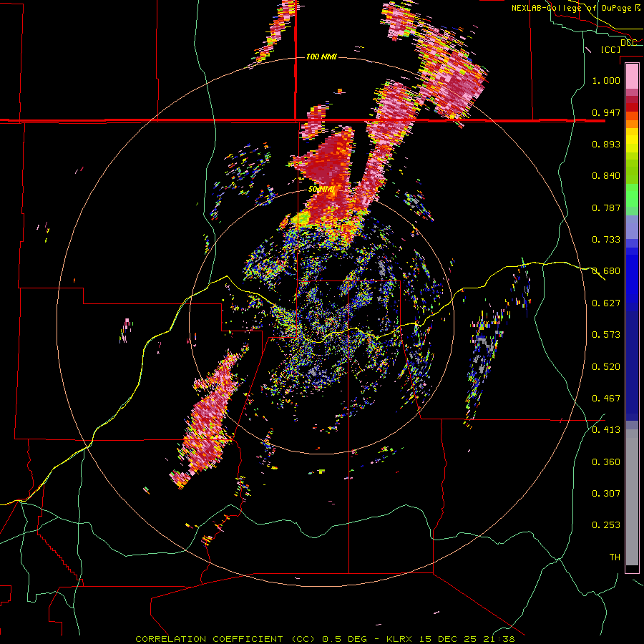The image size is (644, 644).
Task: Select the 0.627 scale value
Action: [x=606, y=303]
